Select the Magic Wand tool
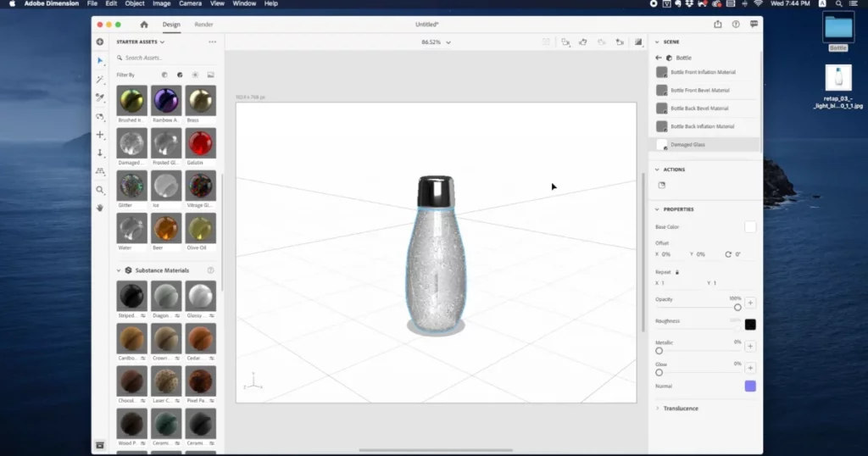The width and height of the screenshot is (868, 456). click(x=100, y=80)
